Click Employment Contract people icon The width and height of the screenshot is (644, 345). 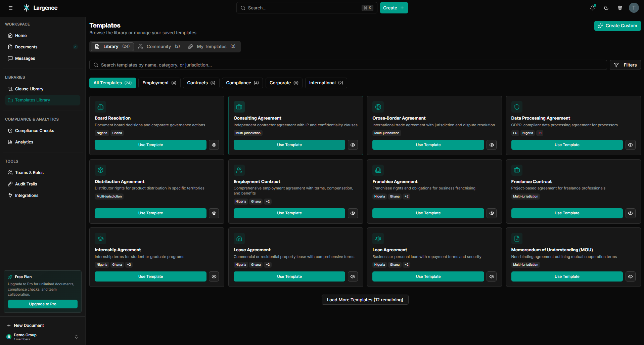pos(239,170)
